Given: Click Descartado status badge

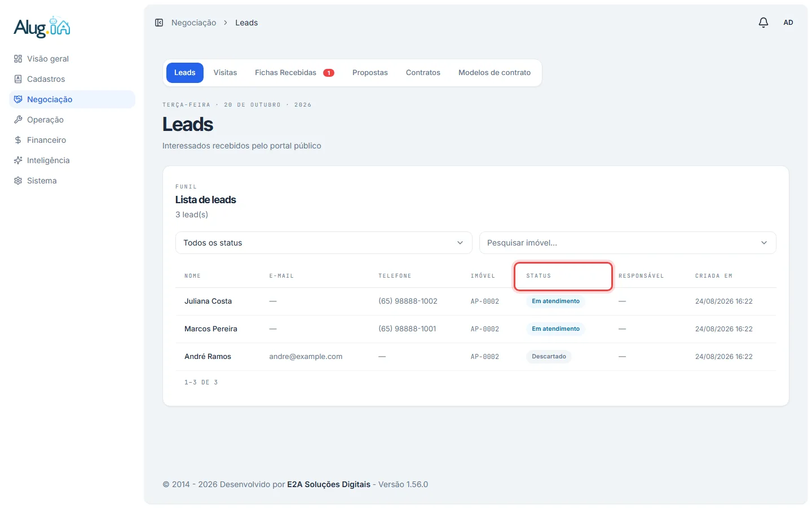Looking at the screenshot, I should (x=549, y=357).
